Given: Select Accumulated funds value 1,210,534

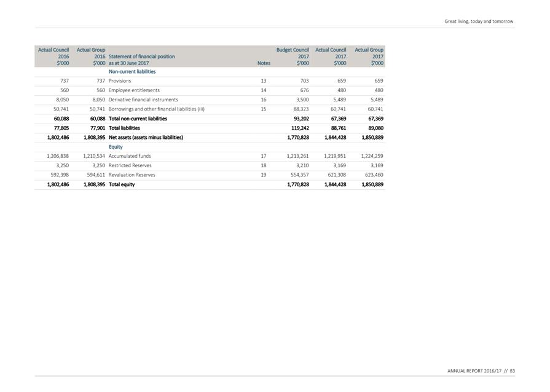Looking at the screenshot, I should (x=94, y=156).
